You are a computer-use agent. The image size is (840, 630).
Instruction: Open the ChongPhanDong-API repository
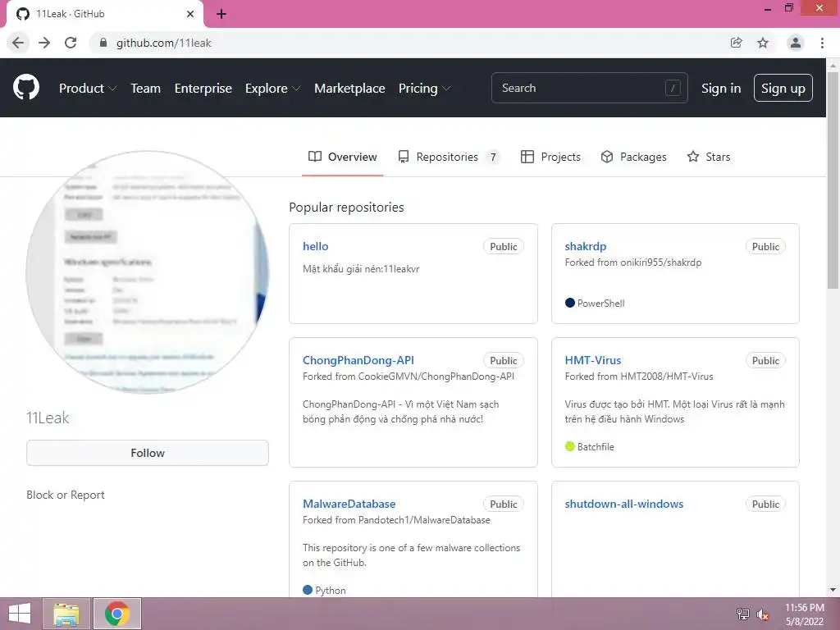click(358, 360)
